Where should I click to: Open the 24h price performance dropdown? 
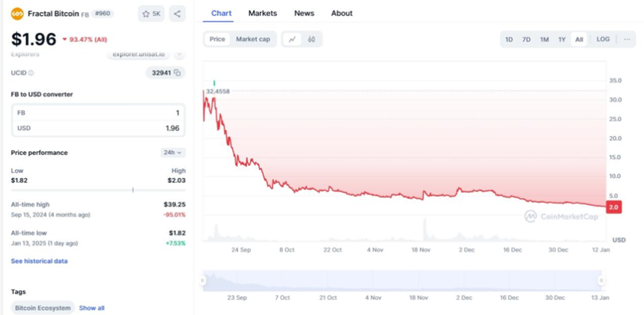click(173, 153)
